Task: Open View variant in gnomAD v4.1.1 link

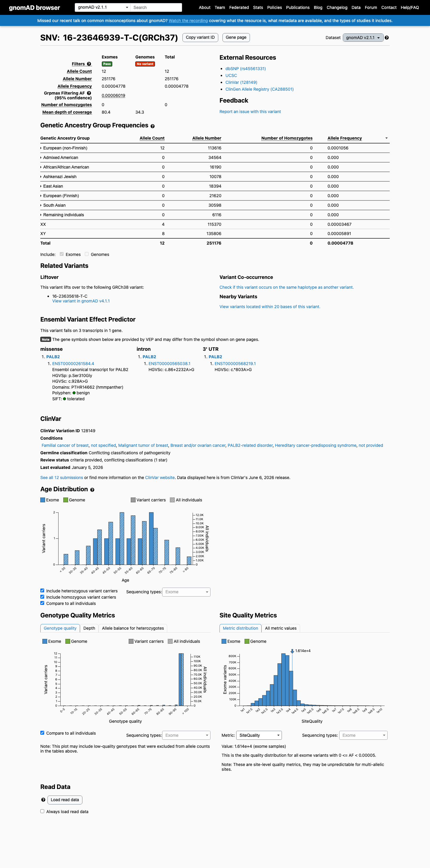Action: point(81,301)
